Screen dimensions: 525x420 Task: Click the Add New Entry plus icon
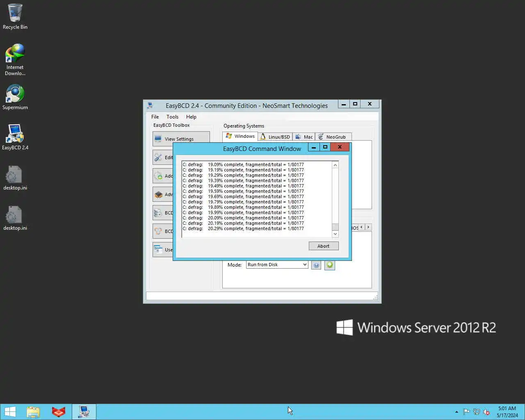[x=158, y=176]
